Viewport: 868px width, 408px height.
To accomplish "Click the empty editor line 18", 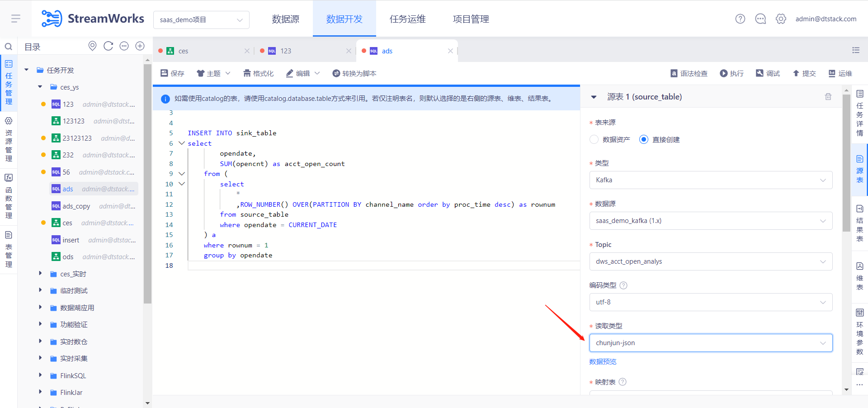I will point(384,266).
